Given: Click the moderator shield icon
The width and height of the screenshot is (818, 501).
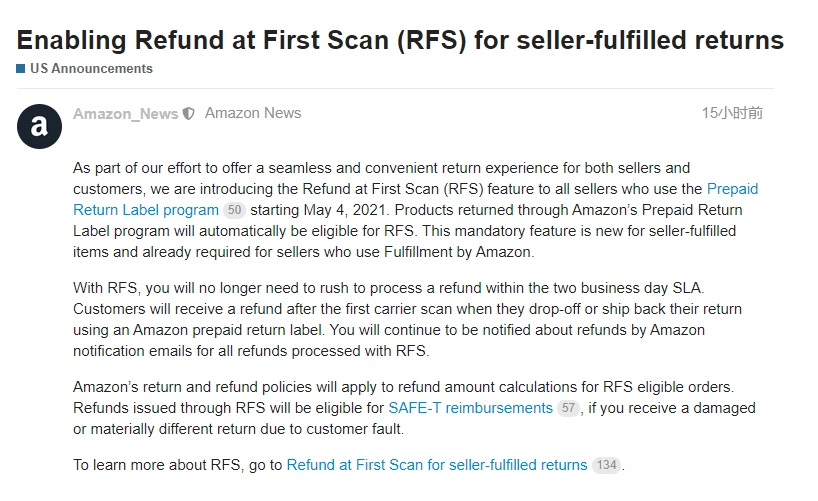Looking at the screenshot, I should 188,114.
